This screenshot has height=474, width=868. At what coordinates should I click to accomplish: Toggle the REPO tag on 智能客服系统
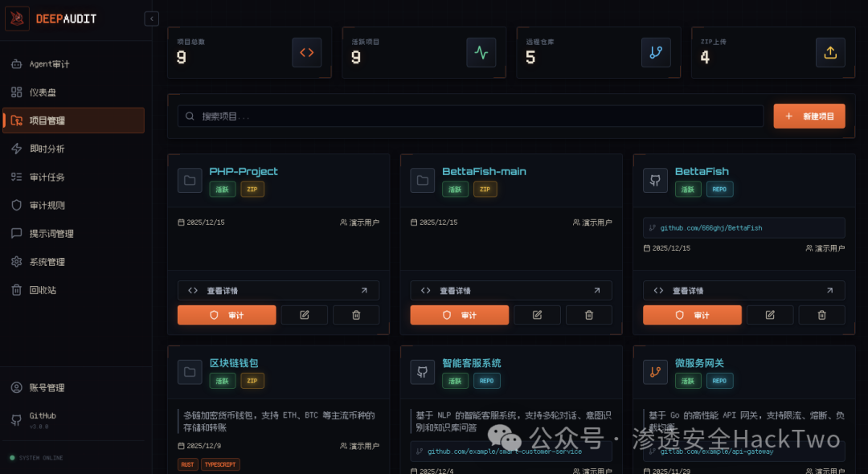coord(487,381)
